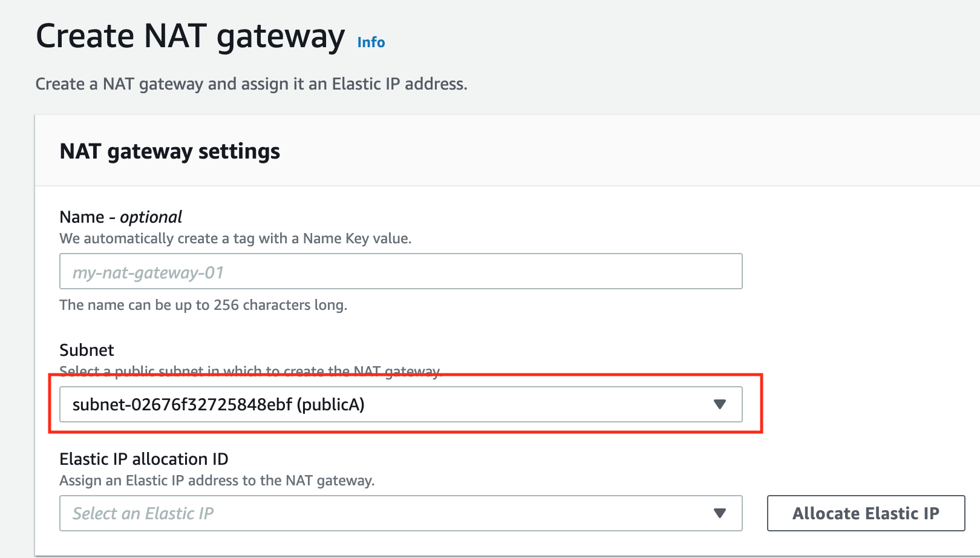The width and height of the screenshot is (980, 558).
Task: Click the my-nat-gateway-01 placeholder text
Action: point(148,273)
